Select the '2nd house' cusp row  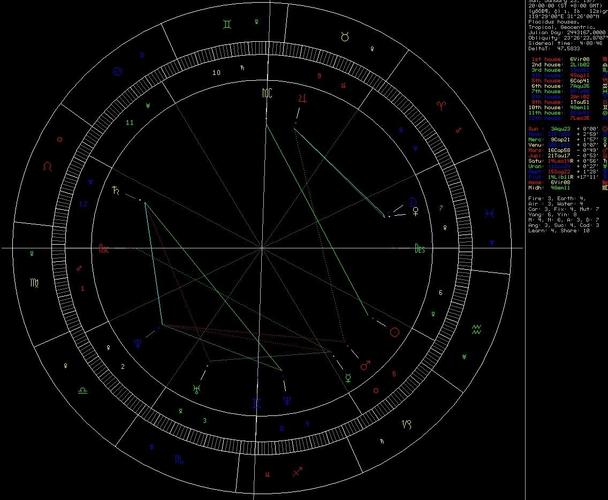pyautogui.click(x=561, y=65)
